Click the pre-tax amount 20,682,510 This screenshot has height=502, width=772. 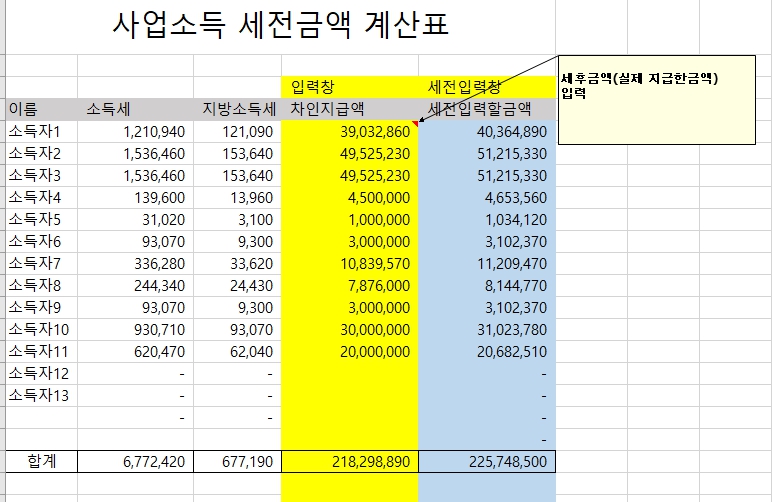(487, 351)
